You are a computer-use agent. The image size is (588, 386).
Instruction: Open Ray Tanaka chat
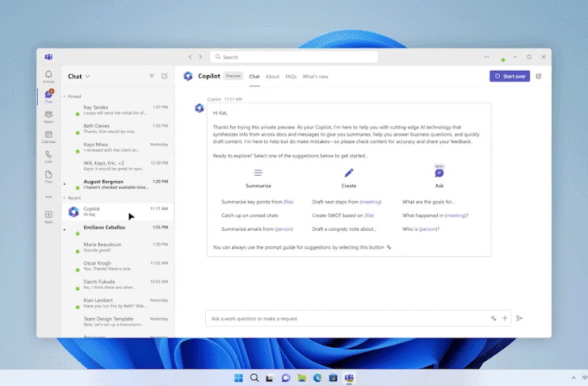(x=118, y=110)
